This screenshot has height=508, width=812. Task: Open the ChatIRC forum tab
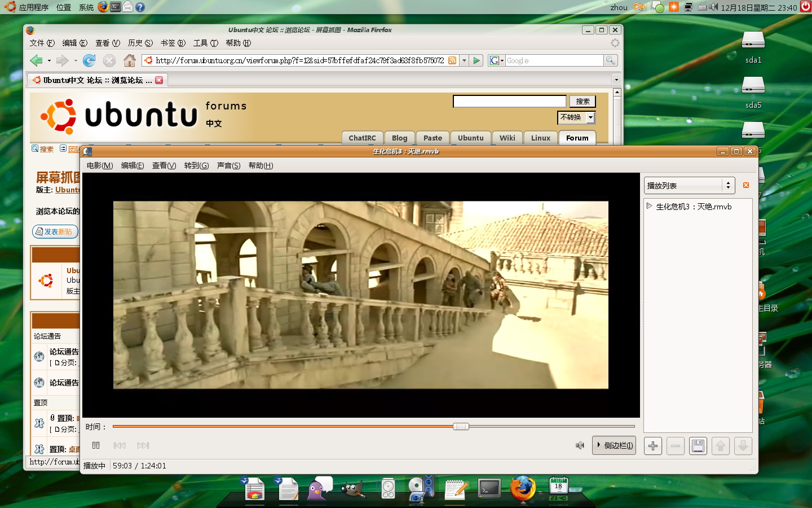point(362,138)
